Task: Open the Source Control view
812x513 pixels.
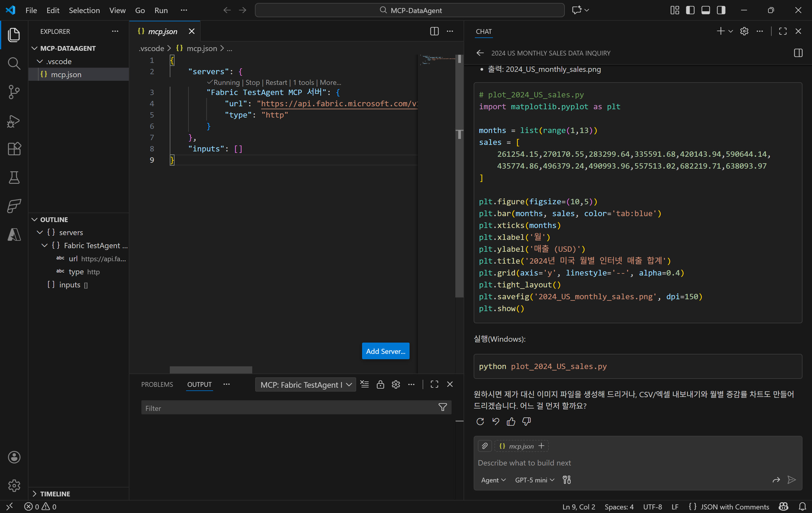Action: point(14,92)
